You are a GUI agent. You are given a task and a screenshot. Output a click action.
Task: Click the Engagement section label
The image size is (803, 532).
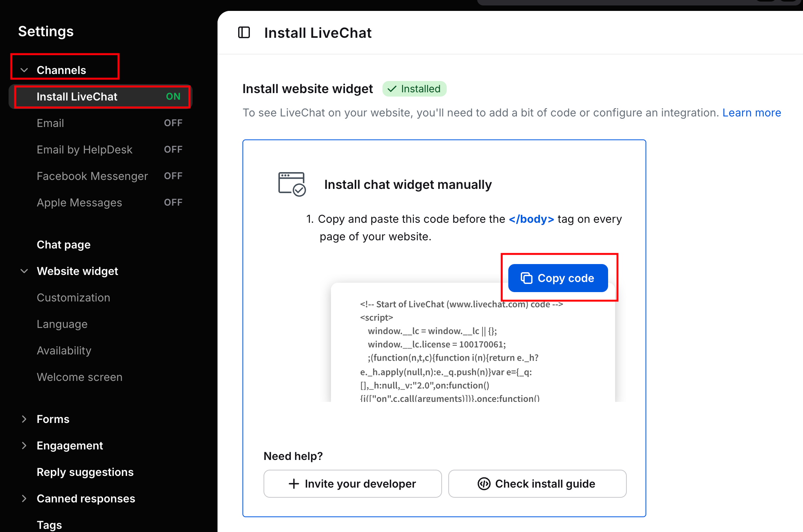(x=70, y=446)
